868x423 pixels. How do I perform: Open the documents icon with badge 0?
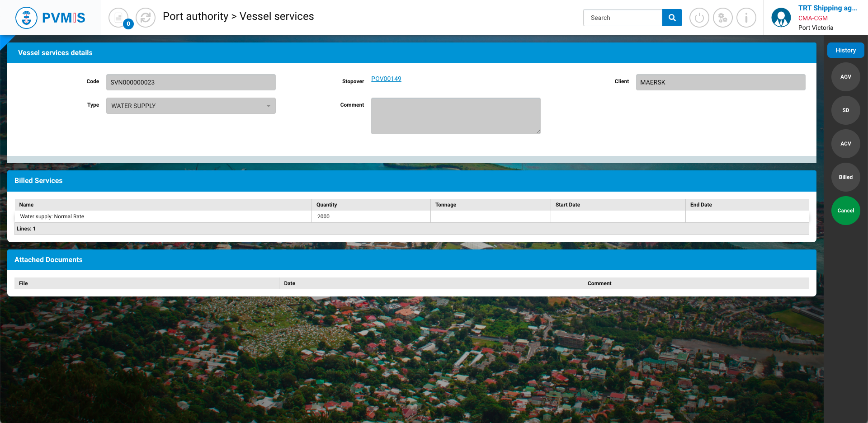pyautogui.click(x=119, y=18)
